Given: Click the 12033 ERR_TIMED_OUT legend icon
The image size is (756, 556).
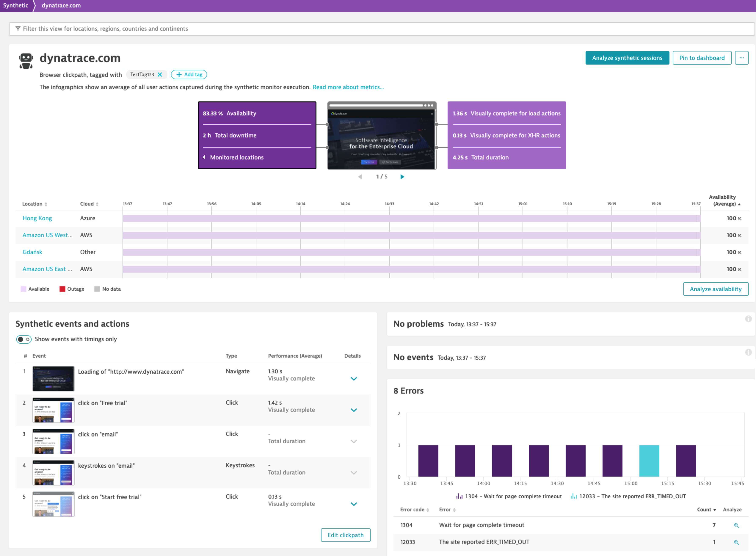Looking at the screenshot, I should coord(574,496).
